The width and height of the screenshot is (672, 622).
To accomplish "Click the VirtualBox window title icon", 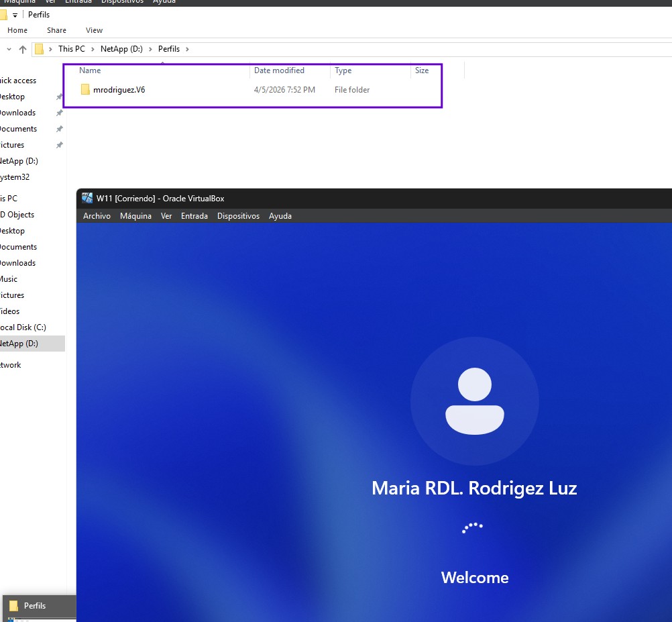I will pos(87,198).
